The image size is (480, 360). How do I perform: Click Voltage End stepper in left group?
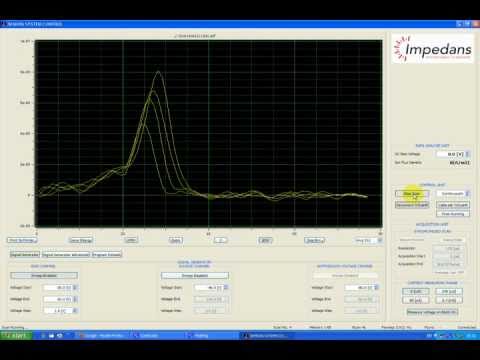pos(75,299)
